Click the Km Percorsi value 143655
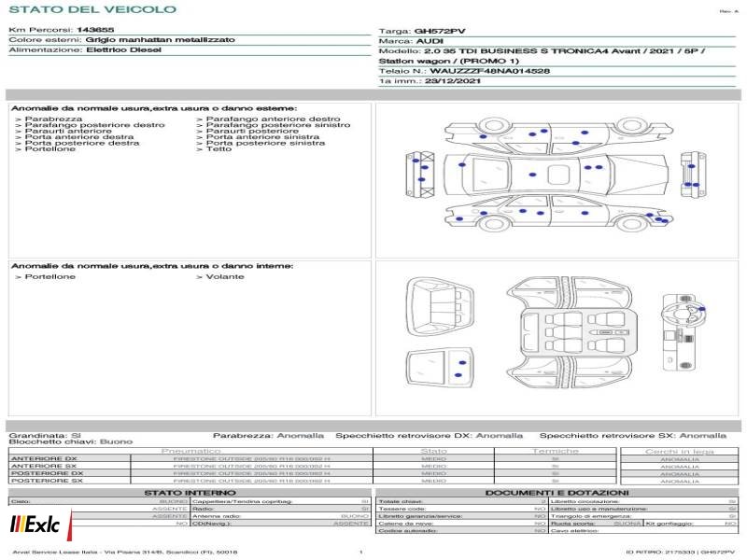747x560 pixels. pos(95,30)
